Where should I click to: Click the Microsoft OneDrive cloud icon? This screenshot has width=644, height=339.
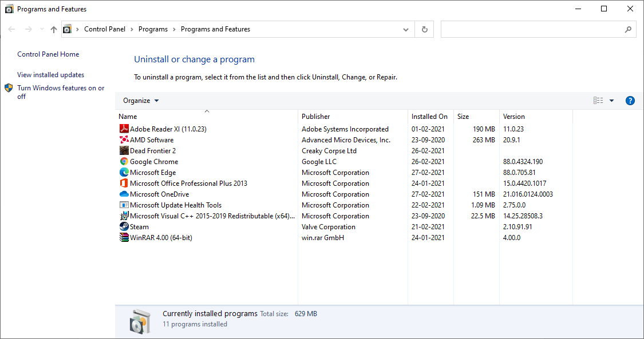(124, 194)
